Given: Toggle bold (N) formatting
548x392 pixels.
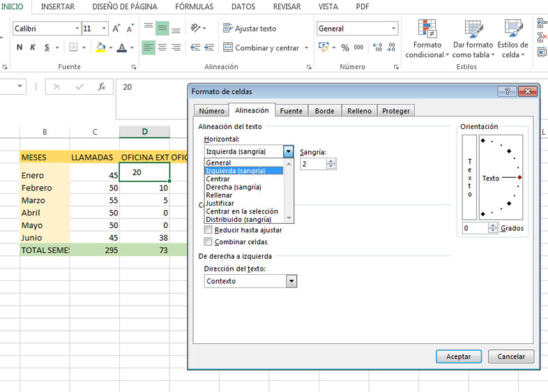Looking at the screenshot, I should pos(20,47).
